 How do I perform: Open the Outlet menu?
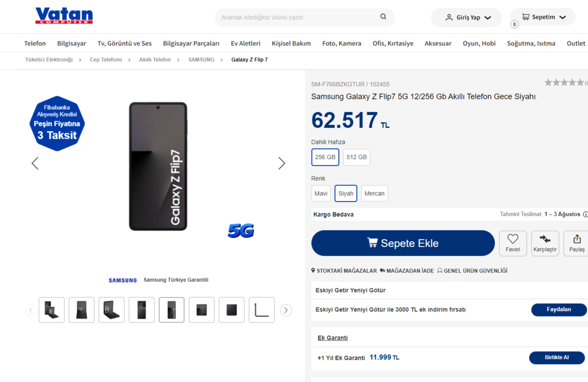(x=576, y=43)
